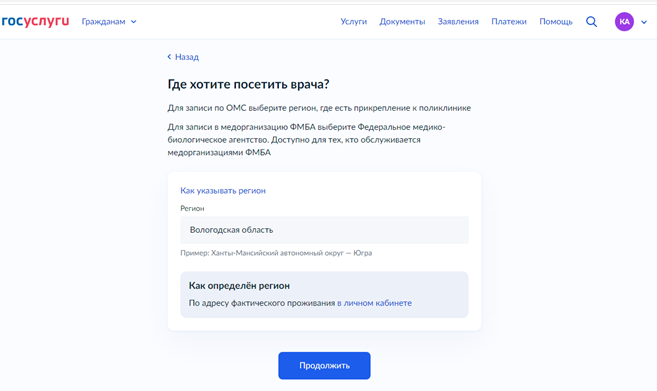Click the Регион field label
The width and height of the screenshot is (657, 391).
pyautogui.click(x=192, y=208)
